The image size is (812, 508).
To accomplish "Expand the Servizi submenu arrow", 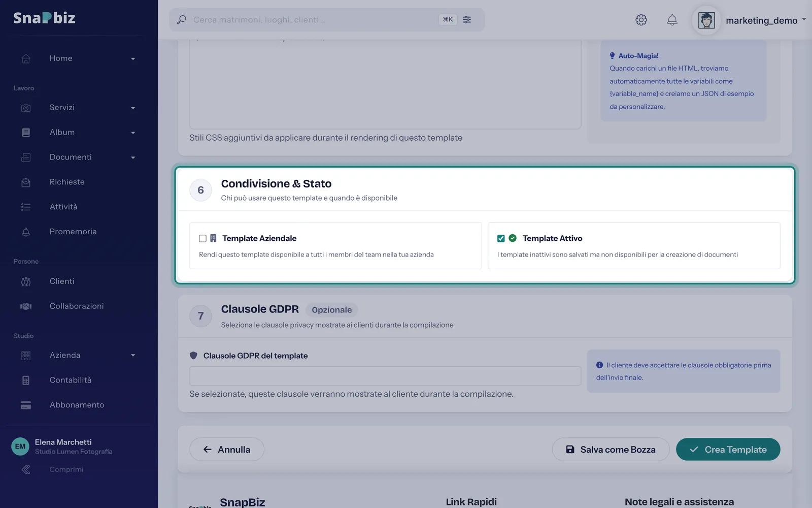I will (133, 108).
